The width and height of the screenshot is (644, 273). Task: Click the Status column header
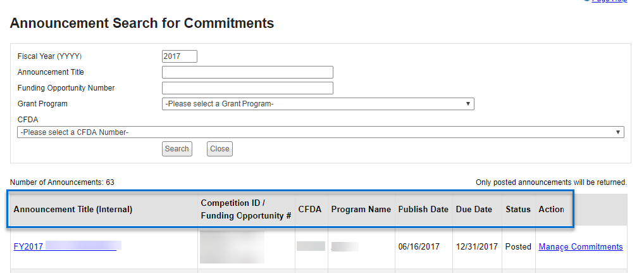[x=517, y=209]
